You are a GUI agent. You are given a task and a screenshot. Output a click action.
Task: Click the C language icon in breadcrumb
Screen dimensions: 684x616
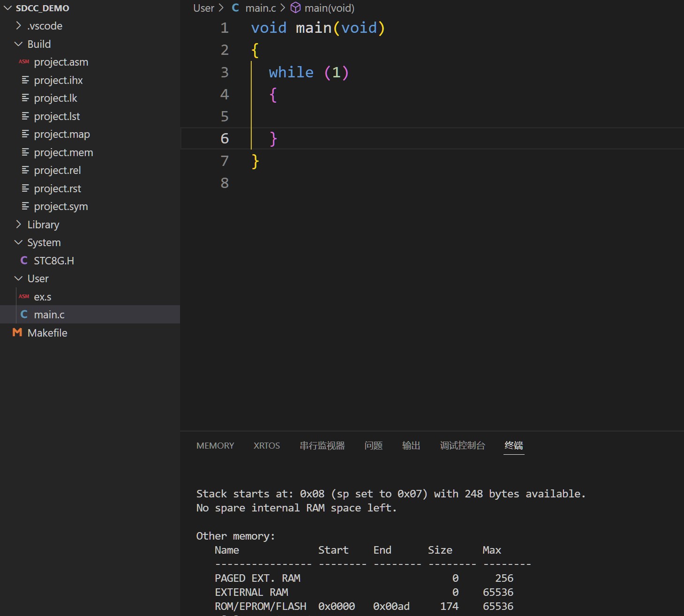(235, 8)
